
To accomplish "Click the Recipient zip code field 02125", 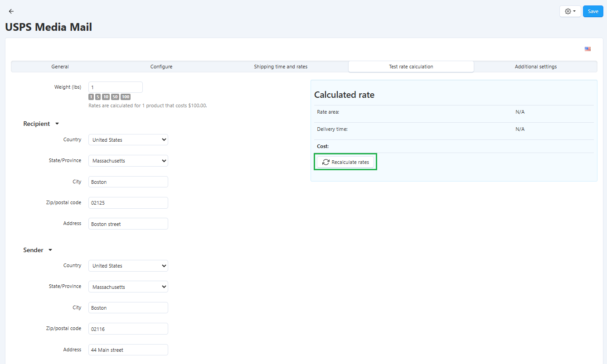I will tap(128, 203).
